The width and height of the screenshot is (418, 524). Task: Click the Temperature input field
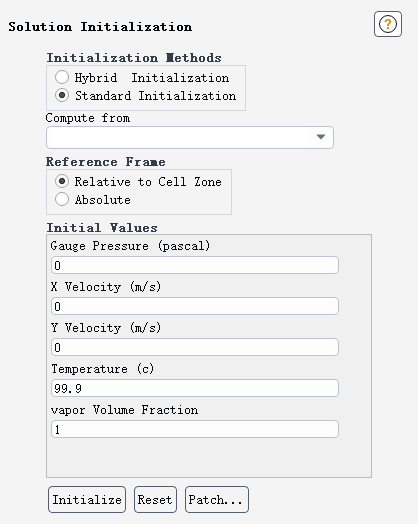pyautogui.click(x=195, y=388)
